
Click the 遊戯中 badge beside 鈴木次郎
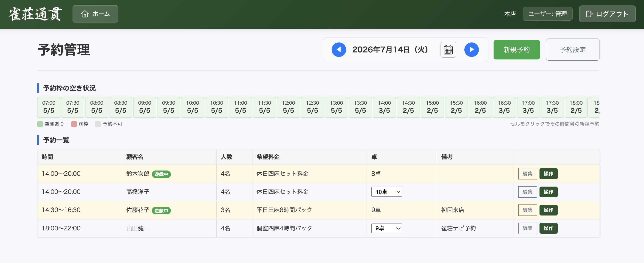point(161,174)
